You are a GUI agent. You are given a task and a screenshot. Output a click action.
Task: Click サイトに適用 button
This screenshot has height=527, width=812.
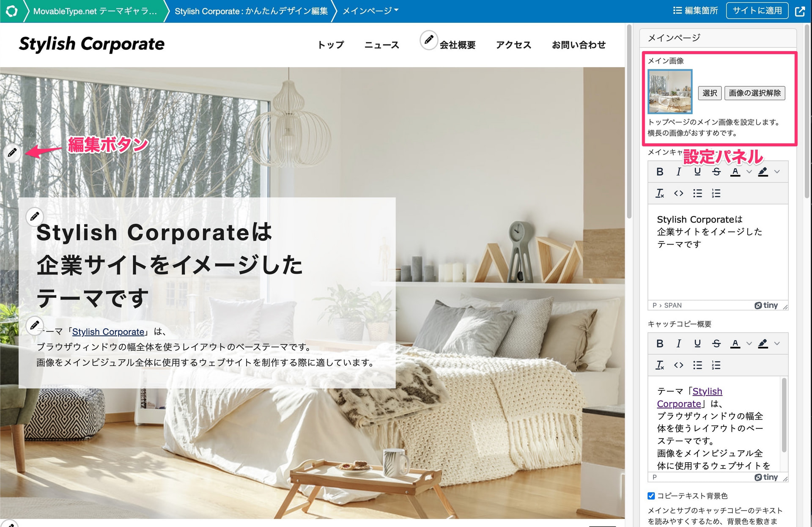pyautogui.click(x=757, y=11)
